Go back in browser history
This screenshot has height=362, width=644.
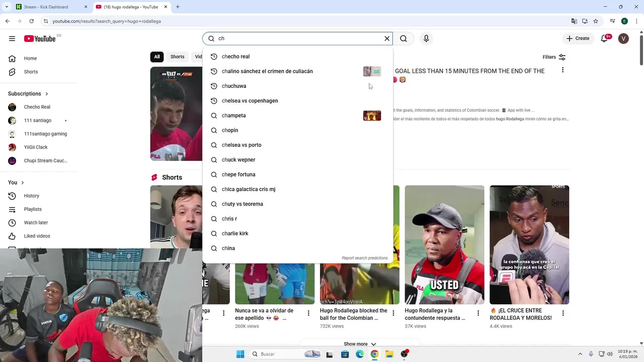tap(7, 21)
